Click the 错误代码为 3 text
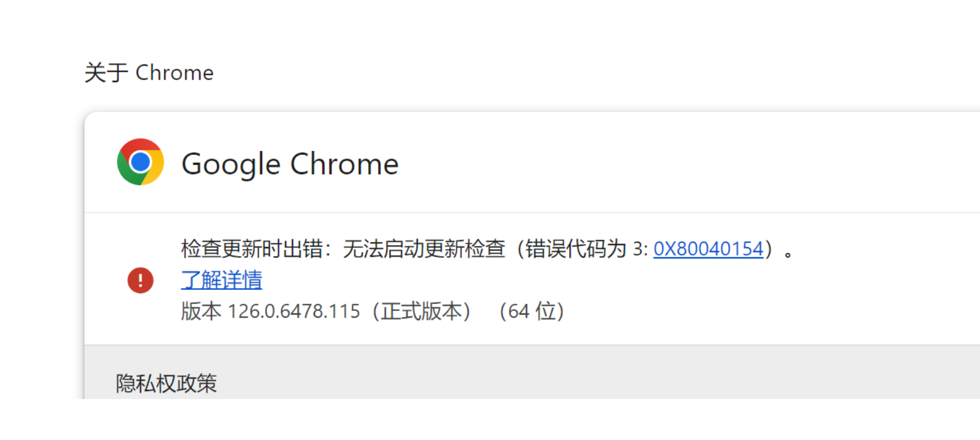Image resolution: width=980 pixels, height=440 pixels. tap(584, 249)
